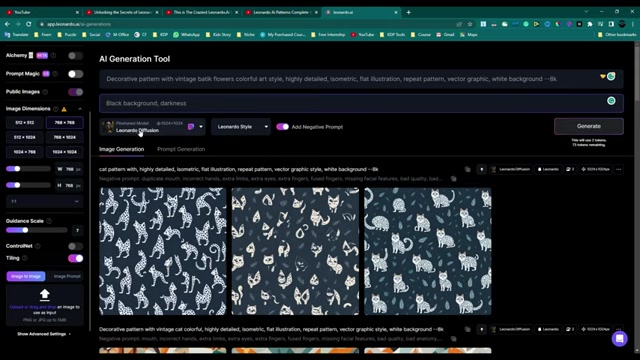Pick the 768 × 1024 dimension preset
This screenshot has height=360, width=640.
(x=64, y=137)
